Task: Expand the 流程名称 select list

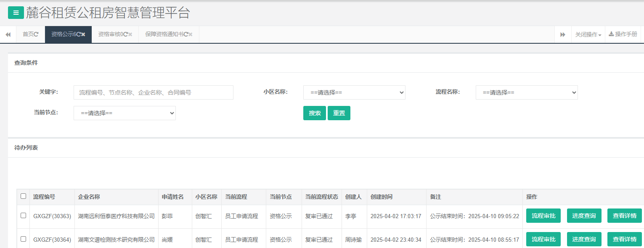Action: pyautogui.click(x=527, y=92)
